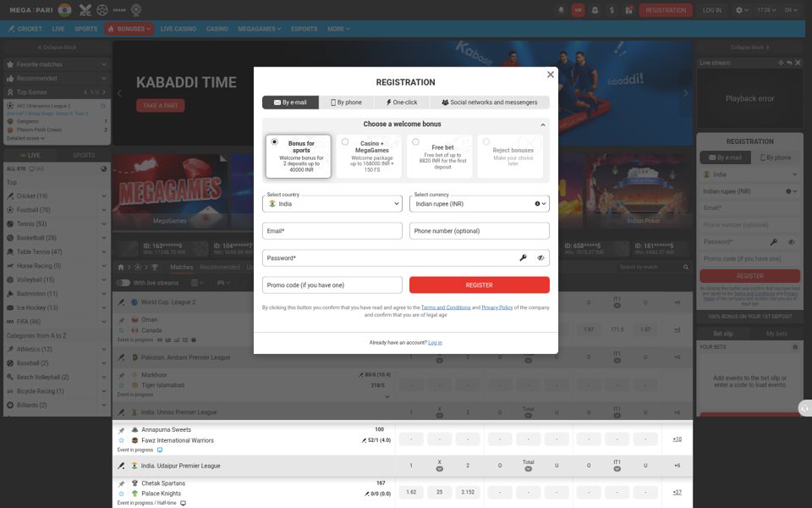Click the VIP badge icon
The height and width of the screenshot is (508, 812).
click(578, 10)
